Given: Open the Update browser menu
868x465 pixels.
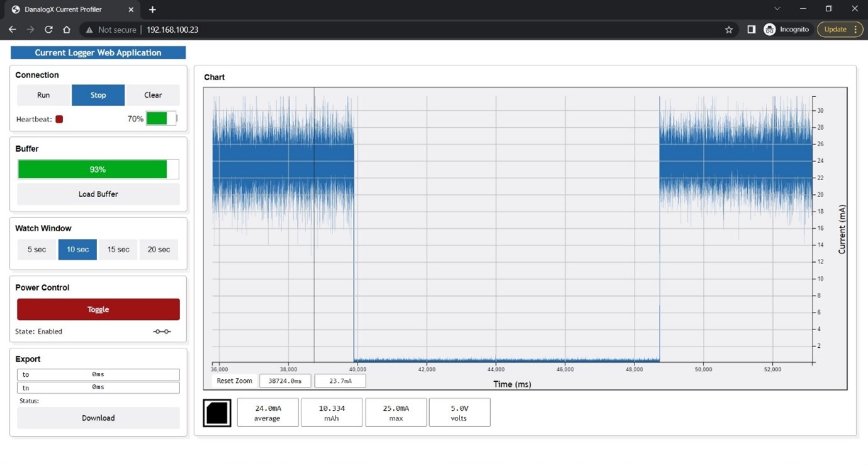Looking at the screenshot, I should pyautogui.click(x=840, y=30).
